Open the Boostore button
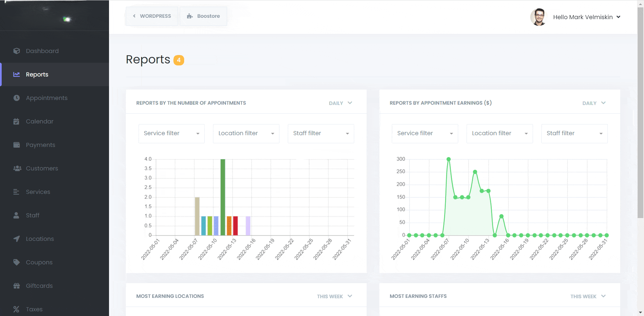Viewport: 644px width, 316px height. tap(203, 16)
